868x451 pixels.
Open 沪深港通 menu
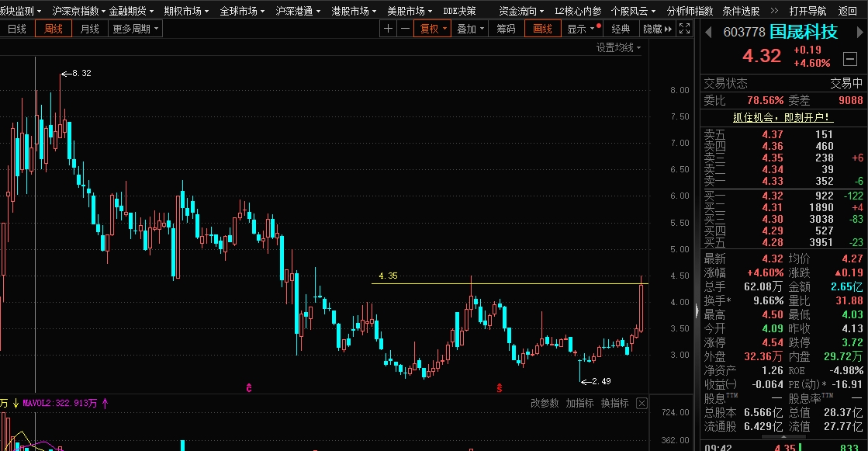[x=298, y=11]
